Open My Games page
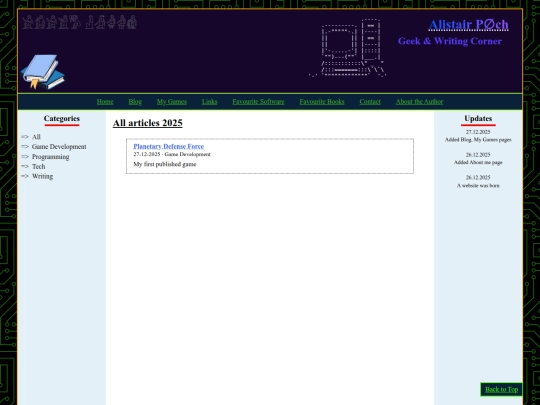Image resolution: width=540 pixels, height=405 pixels. [172, 102]
